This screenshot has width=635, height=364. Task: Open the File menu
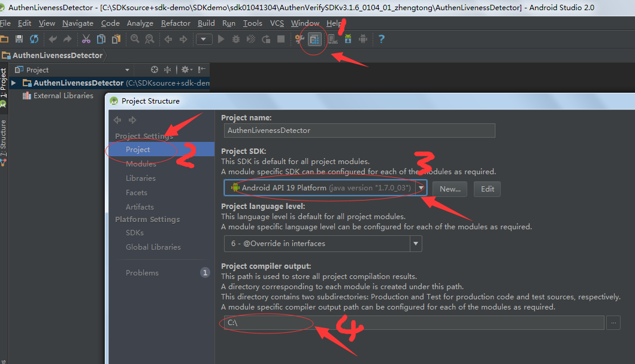(x=5, y=23)
